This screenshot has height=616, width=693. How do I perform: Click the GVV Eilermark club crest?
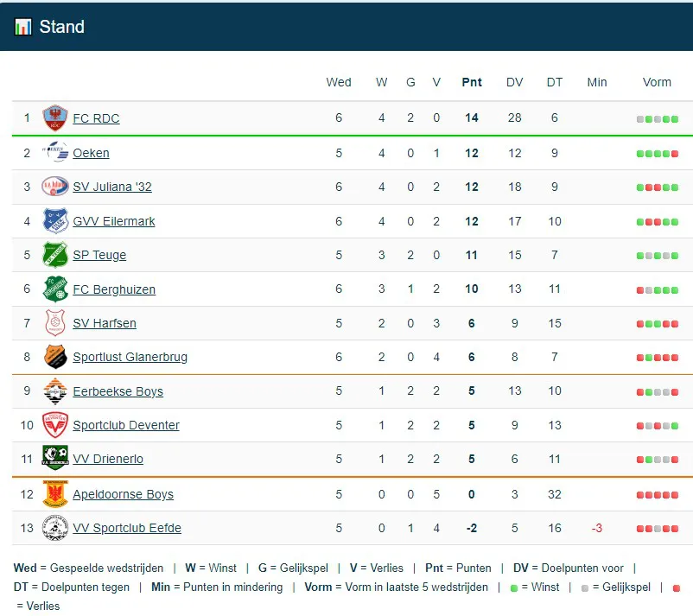pyautogui.click(x=55, y=221)
